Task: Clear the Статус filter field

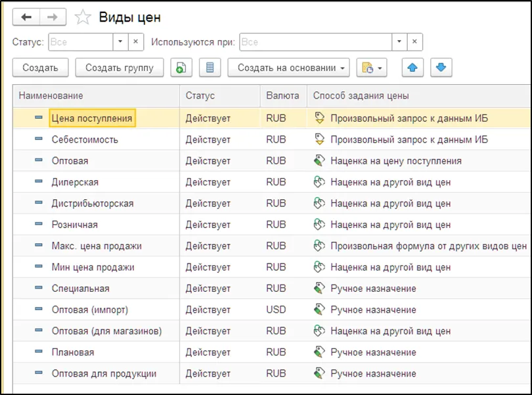Action: [135, 42]
